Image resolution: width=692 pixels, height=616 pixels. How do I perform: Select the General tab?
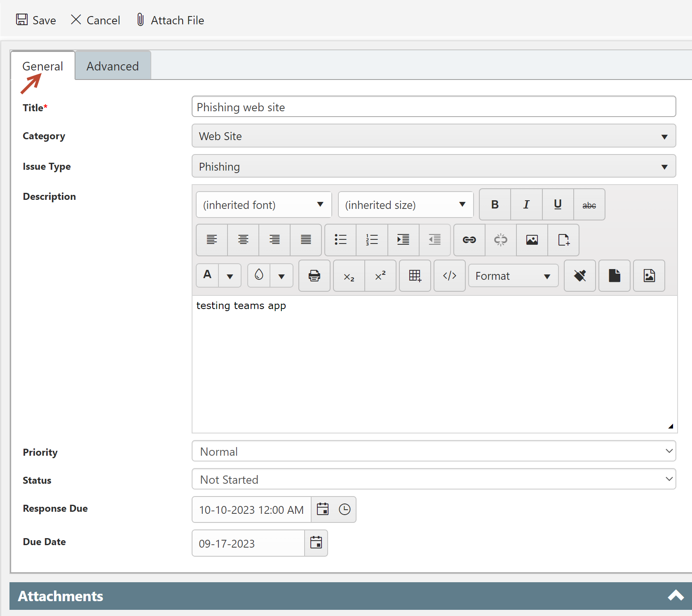(x=42, y=66)
